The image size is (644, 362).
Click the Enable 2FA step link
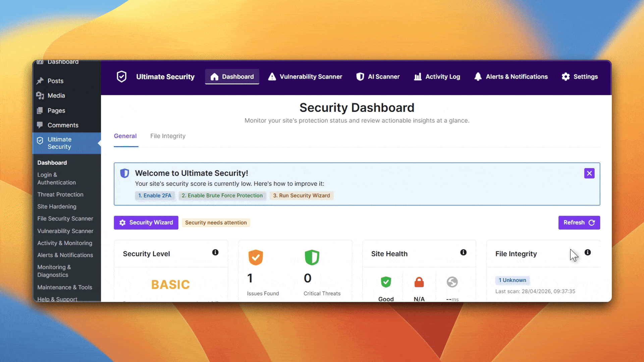pyautogui.click(x=155, y=195)
